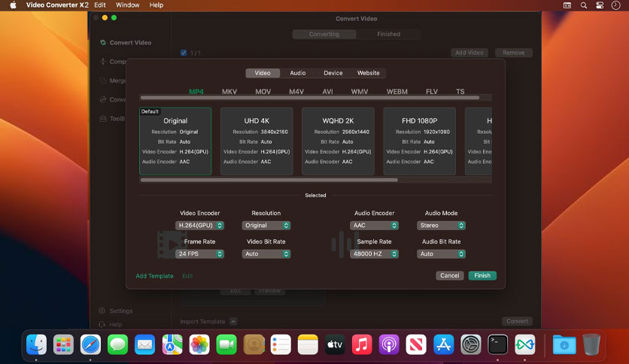Click the Finish button
The image size is (629, 364).
click(482, 275)
